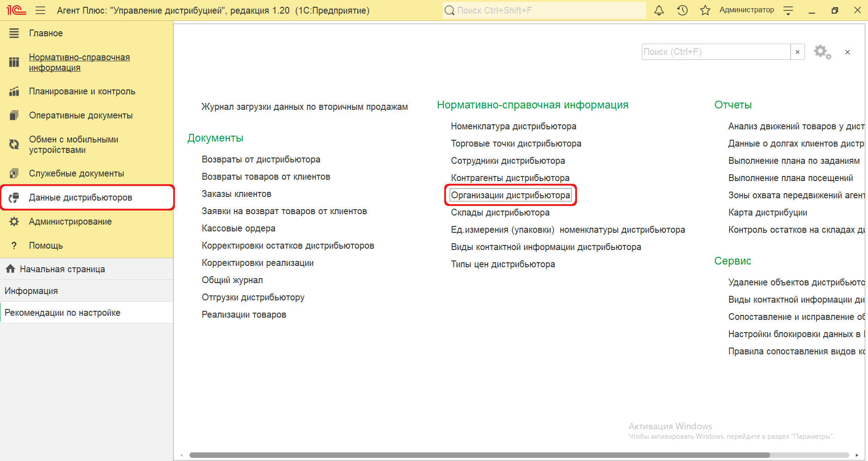868x461 pixels.
Task: Open Ед.измерения (упаковки) номенклатуры дистрибьютора
Action: 568,230
